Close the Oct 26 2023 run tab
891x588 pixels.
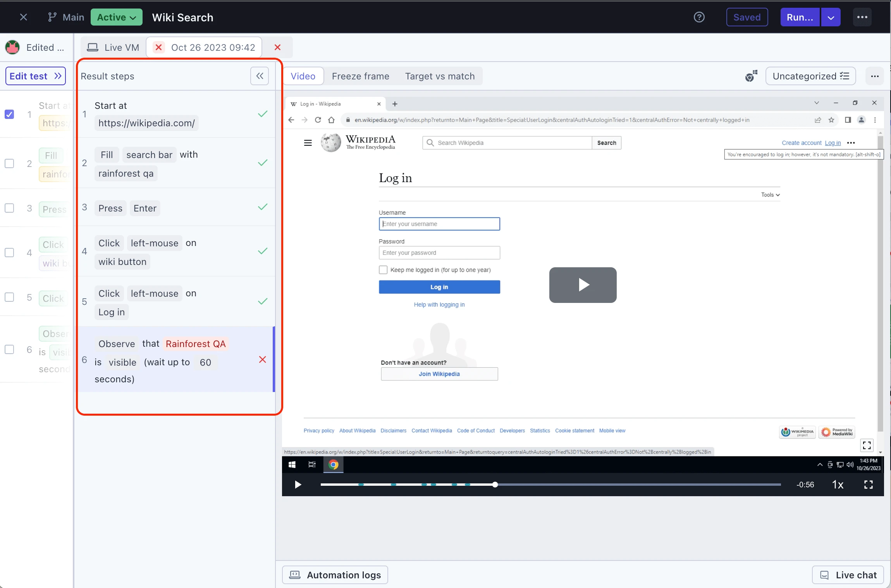click(x=277, y=47)
